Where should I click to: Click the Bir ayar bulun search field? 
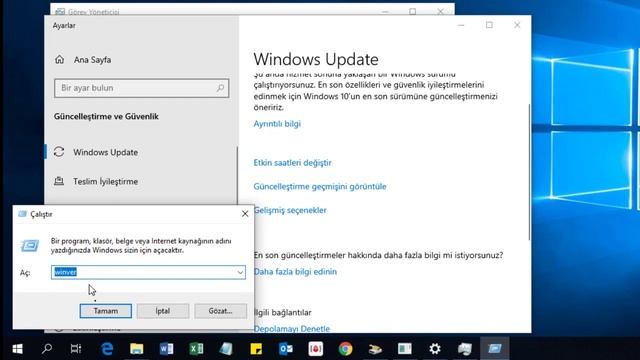[142, 88]
